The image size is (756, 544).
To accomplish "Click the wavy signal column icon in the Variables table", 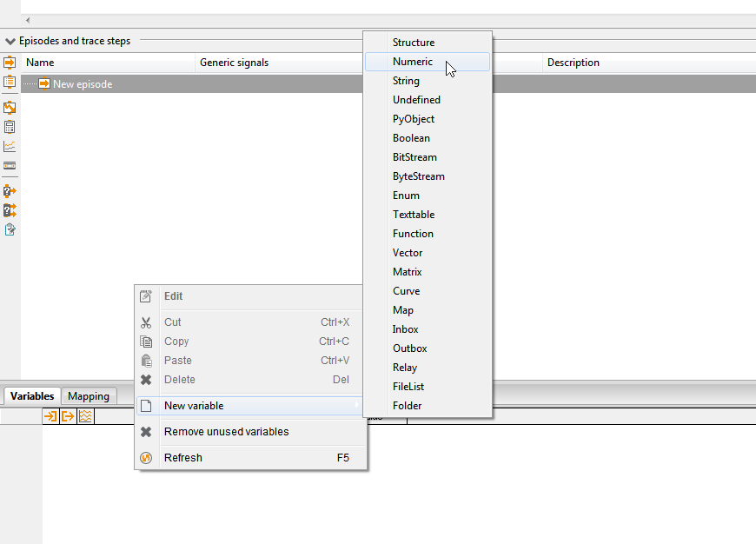I will tap(85, 416).
